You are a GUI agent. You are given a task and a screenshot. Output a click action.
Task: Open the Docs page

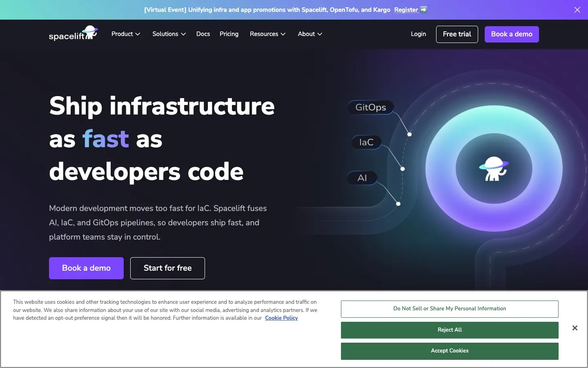point(203,34)
